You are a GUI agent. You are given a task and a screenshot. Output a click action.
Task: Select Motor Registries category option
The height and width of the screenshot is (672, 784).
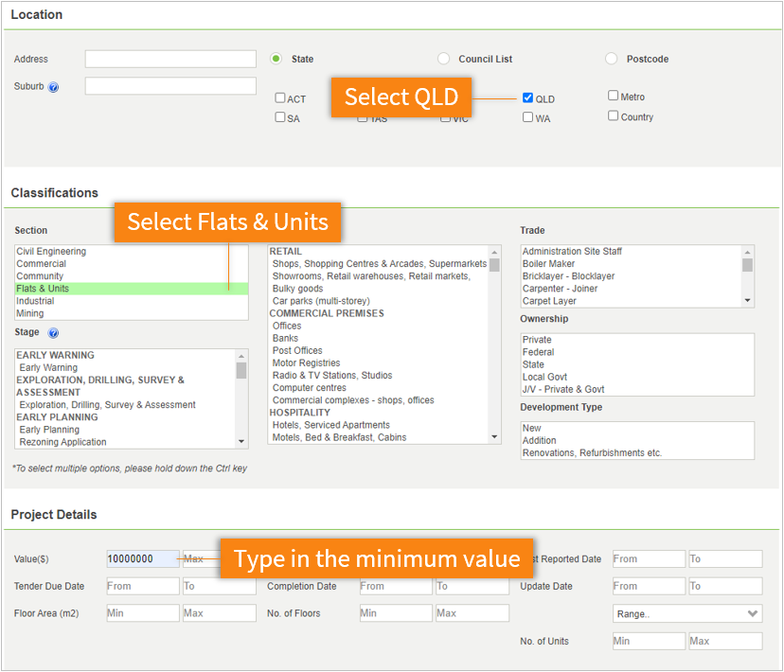pos(379,363)
